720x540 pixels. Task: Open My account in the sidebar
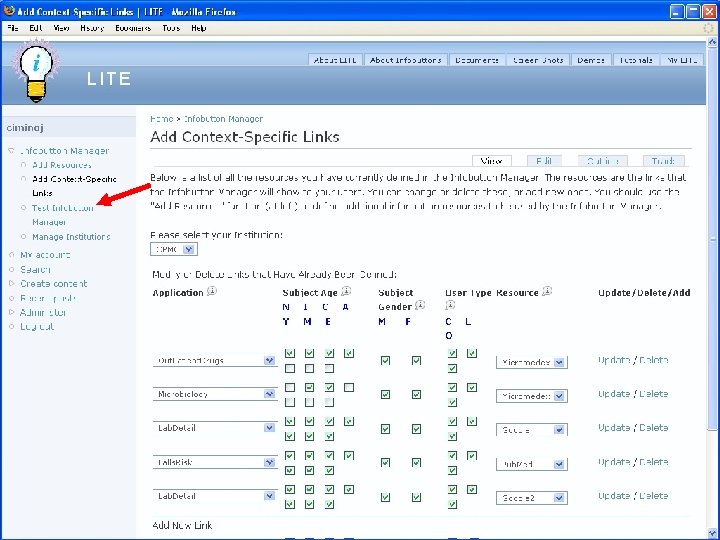click(45, 255)
